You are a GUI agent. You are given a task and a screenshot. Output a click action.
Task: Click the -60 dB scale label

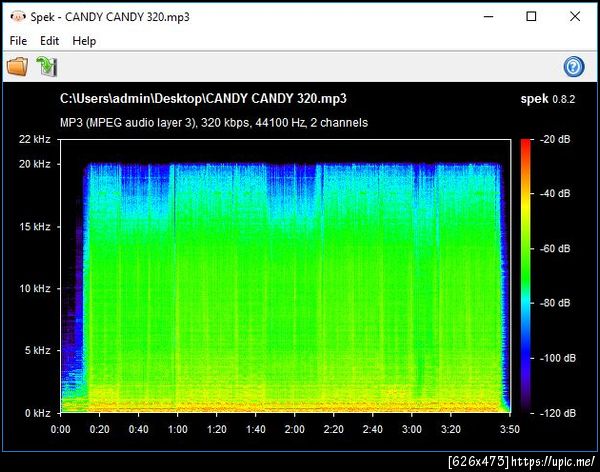(555, 248)
